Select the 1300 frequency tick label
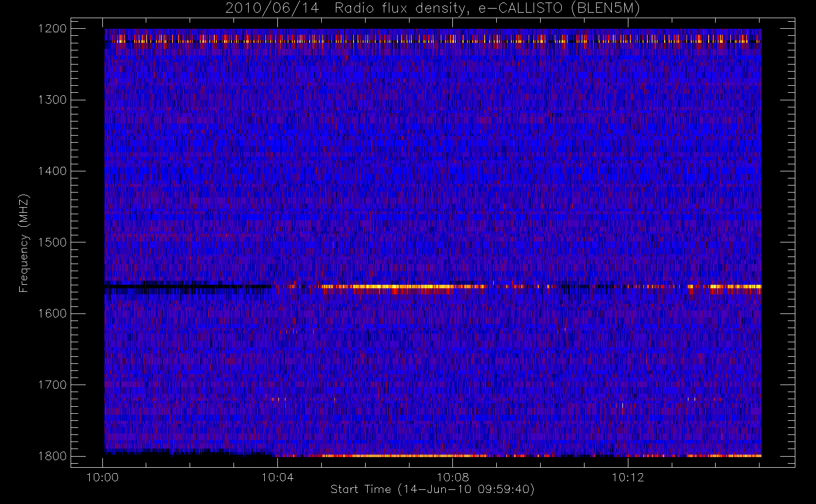 (x=53, y=100)
